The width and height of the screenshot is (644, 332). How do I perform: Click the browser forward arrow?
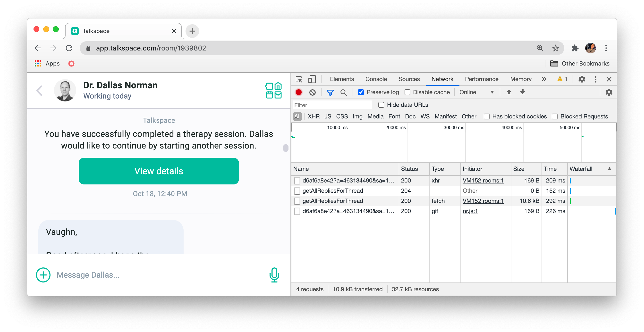click(53, 48)
